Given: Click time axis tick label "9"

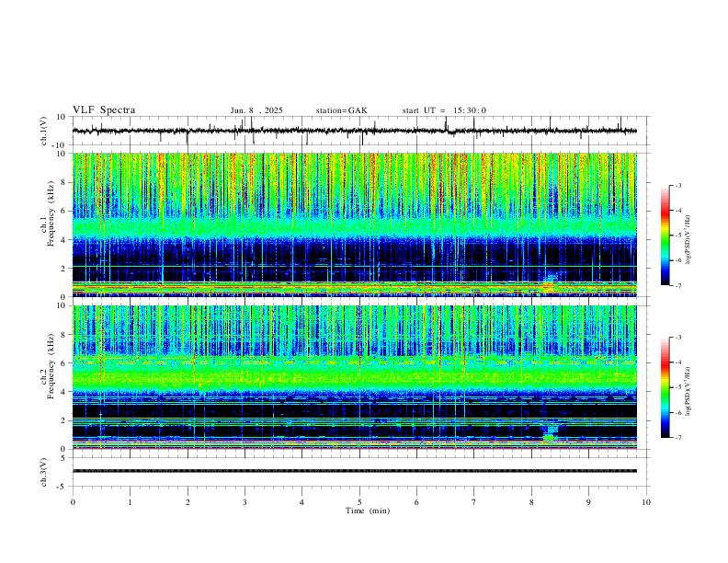Looking at the screenshot, I should tap(588, 502).
